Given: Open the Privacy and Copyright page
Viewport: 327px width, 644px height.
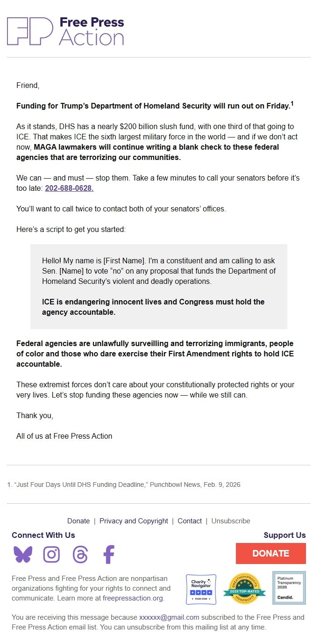Looking at the screenshot, I should click(135, 521).
